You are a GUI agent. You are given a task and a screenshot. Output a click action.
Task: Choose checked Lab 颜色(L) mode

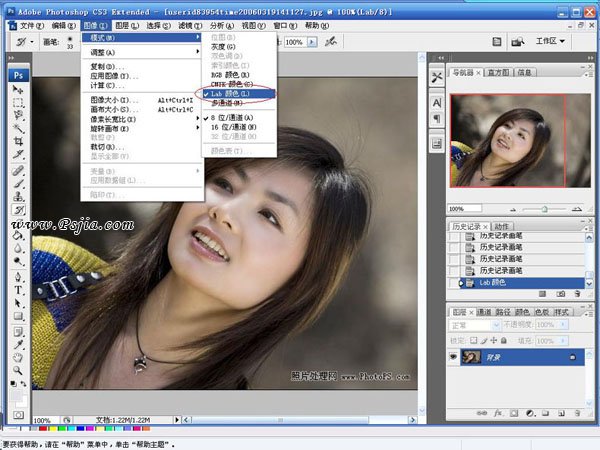[238, 94]
